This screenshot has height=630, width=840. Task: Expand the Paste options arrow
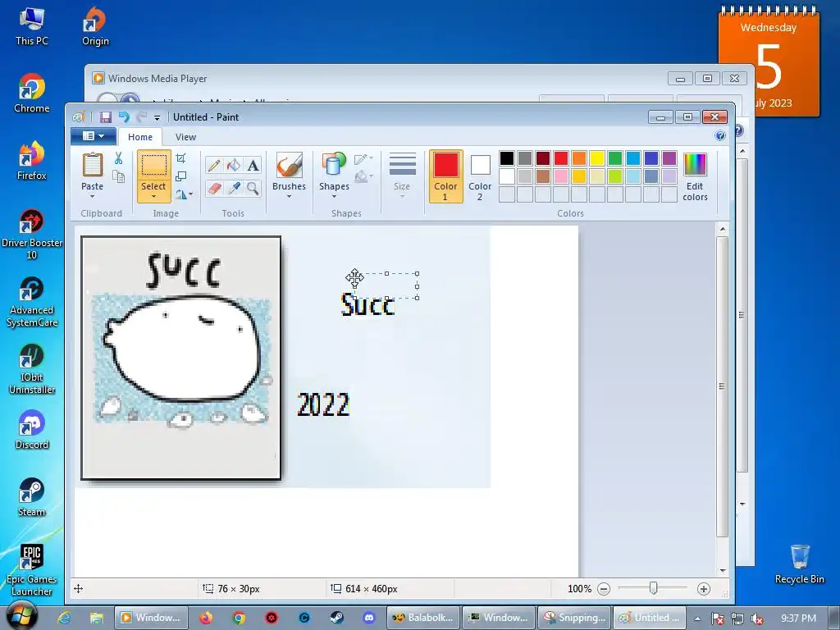[x=92, y=197]
